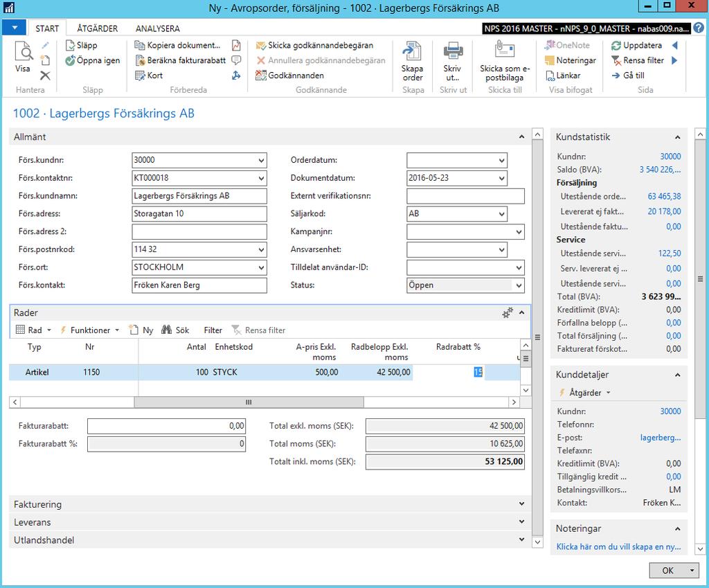This screenshot has height=588, width=709.
Task: Open the Funktioner menu in Rader toolbar
Action: (x=89, y=330)
